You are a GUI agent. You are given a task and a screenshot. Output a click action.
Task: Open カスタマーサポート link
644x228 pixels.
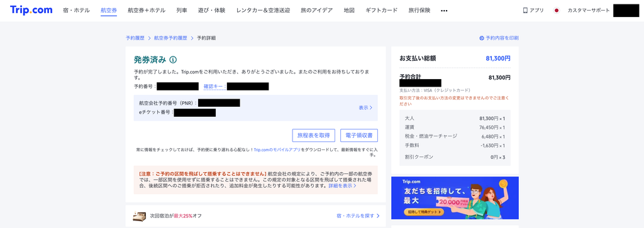[589, 11]
